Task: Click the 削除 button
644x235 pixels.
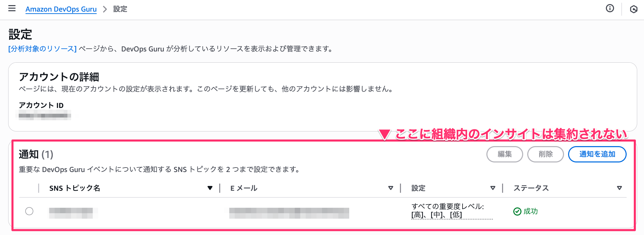Action: 545,154
